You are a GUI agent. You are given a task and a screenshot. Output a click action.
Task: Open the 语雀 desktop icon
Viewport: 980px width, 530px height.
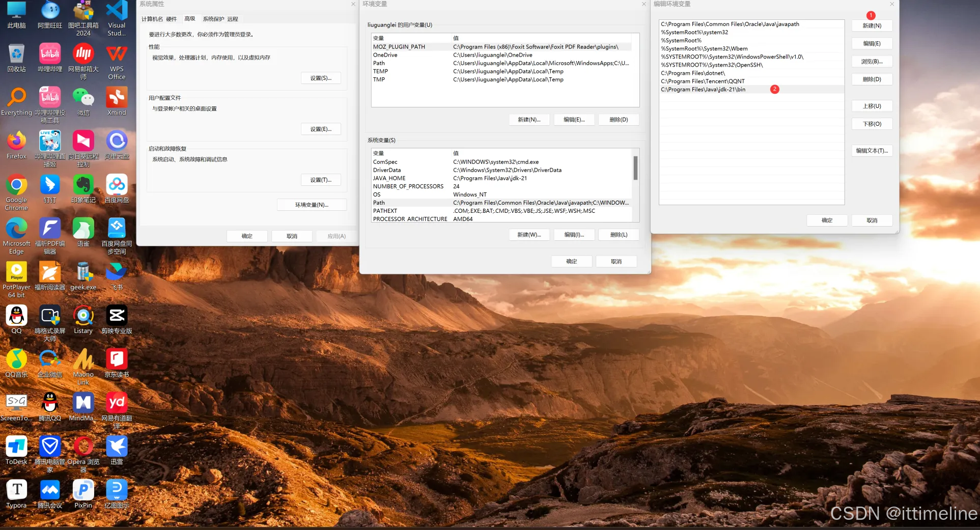(x=83, y=232)
